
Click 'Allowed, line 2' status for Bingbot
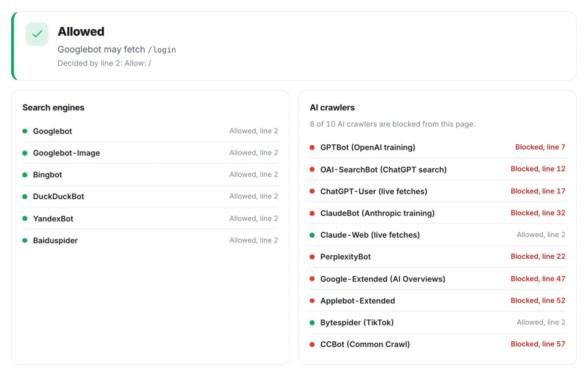(254, 174)
